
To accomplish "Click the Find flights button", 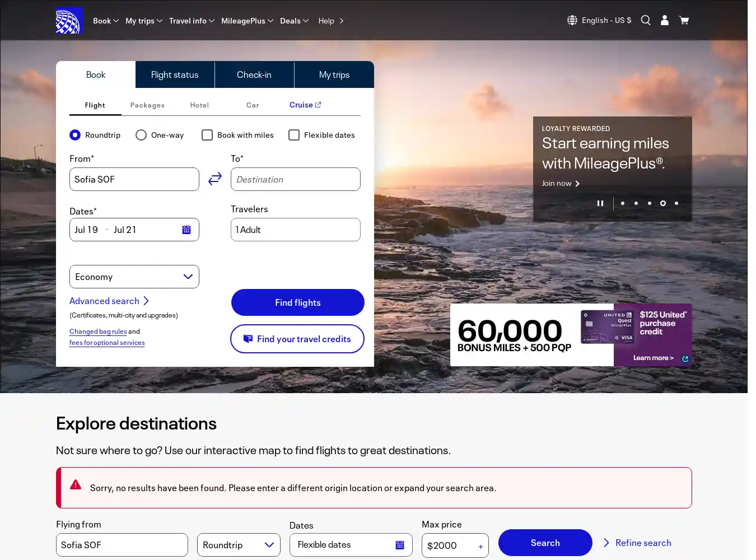I will click(298, 302).
